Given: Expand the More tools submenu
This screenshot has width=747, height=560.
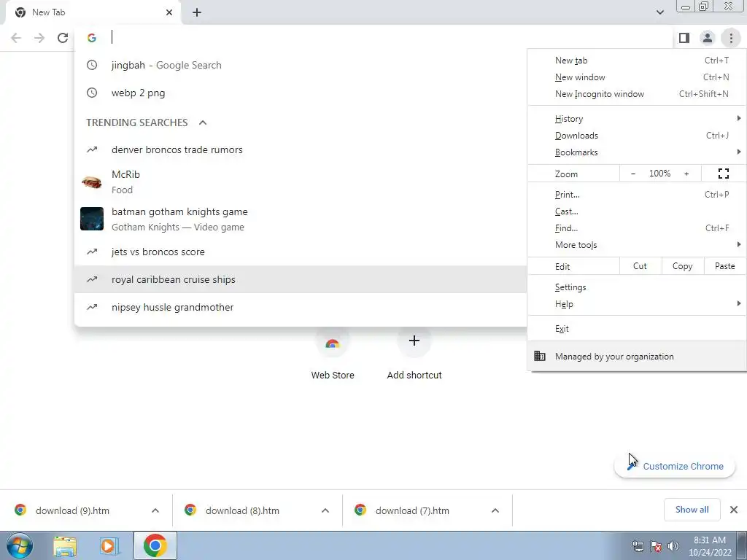Looking at the screenshot, I should point(637,245).
